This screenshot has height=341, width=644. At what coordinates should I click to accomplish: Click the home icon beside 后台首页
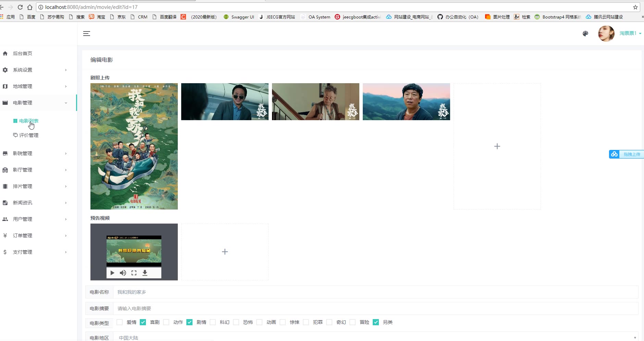point(5,53)
